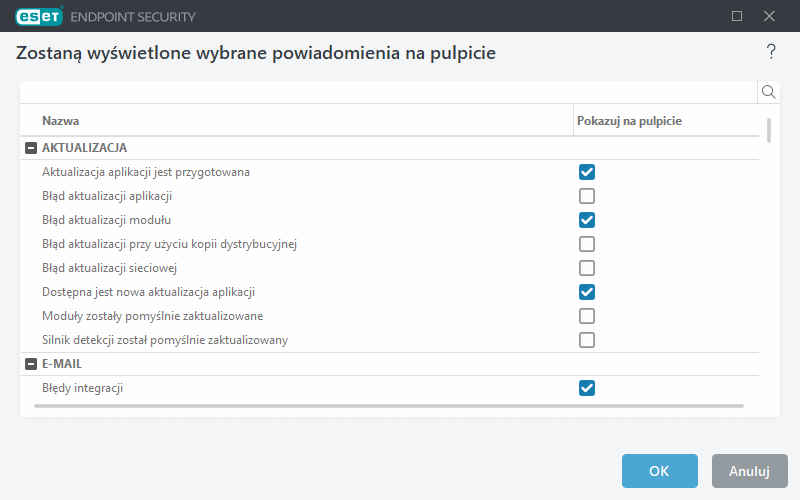Uncheck 'Aktualizacja aplikacji jest przygotowana' checkbox
The height and width of the screenshot is (500, 800).
(587, 172)
